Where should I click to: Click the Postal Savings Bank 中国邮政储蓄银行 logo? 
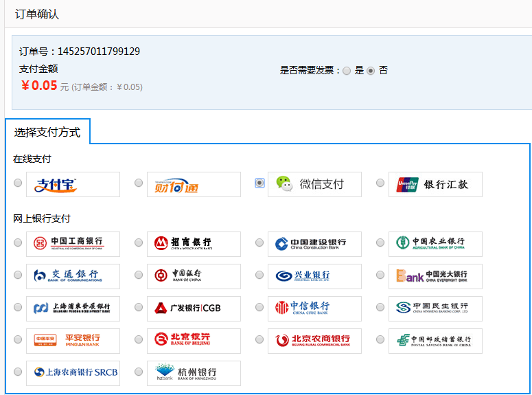point(435,341)
